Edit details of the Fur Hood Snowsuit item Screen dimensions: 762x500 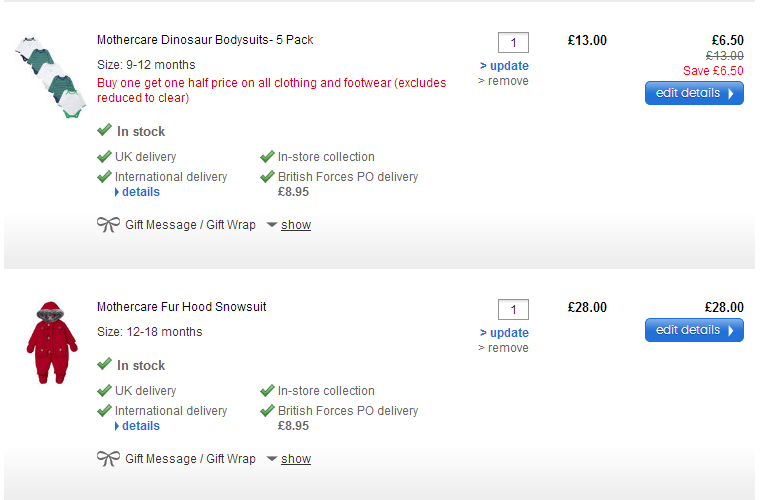(x=694, y=330)
